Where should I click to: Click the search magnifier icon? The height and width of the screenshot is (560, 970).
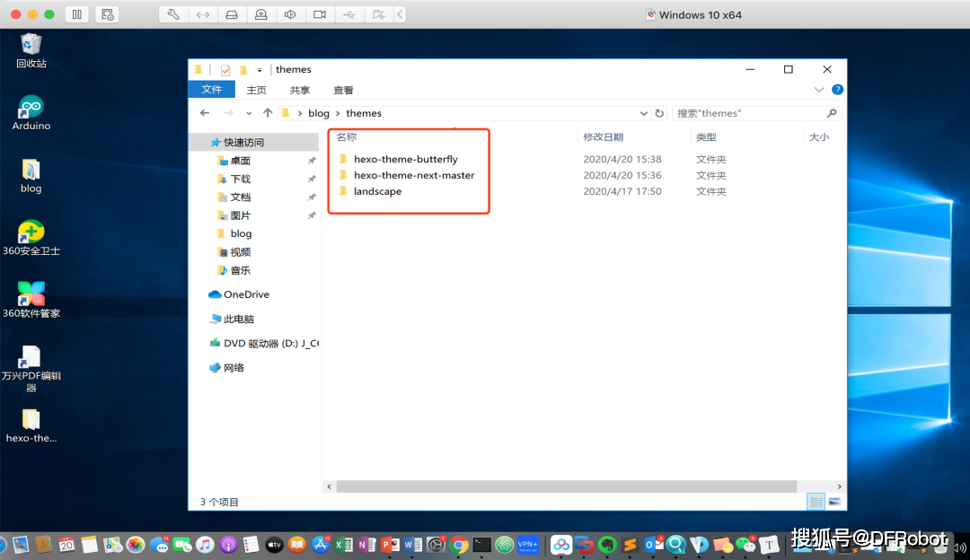click(x=832, y=113)
